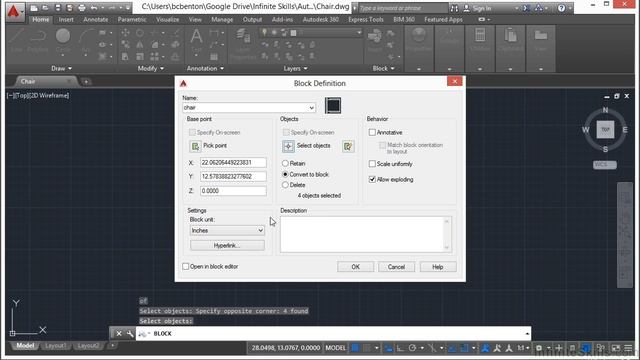This screenshot has height=360, width=640.
Task: Open the Quick Access toolbar customize dropdown
Action: click(128, 8)
